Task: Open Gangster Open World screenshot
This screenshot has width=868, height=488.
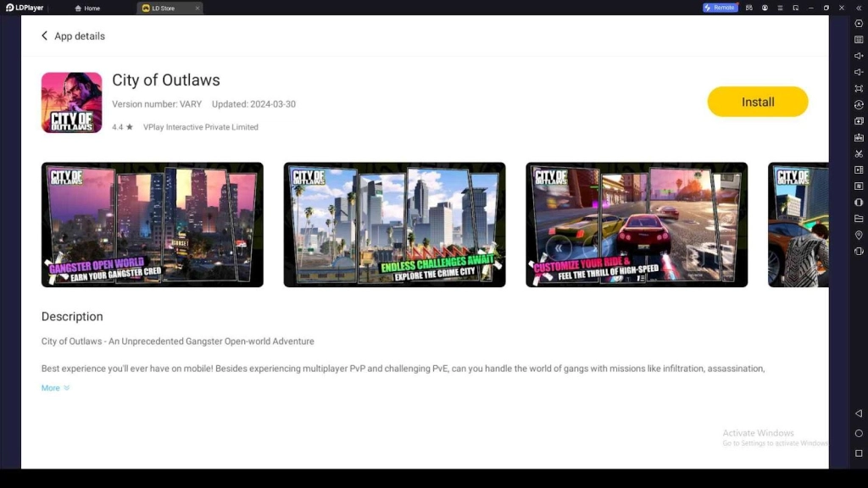Action: pos(153,225)
